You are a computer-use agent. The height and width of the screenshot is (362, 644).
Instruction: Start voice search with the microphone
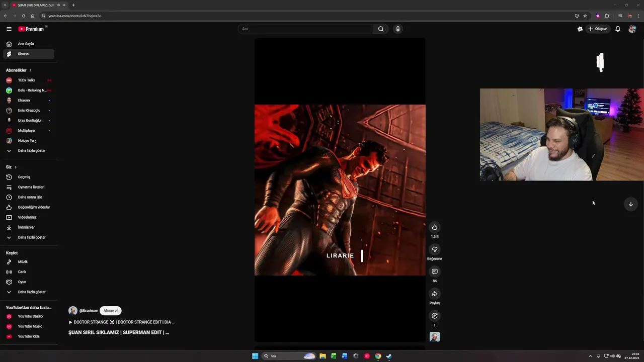point(397,29)
